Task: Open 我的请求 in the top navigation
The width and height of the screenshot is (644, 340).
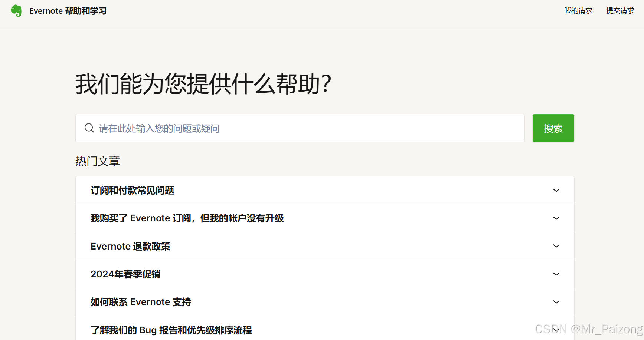Action: coord(578,11)
